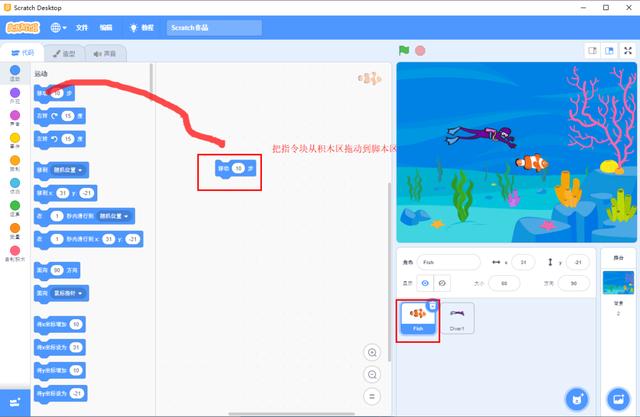The width and height of the screenshot is (640, 417).
Task: Click the sprite x position field
Action: click(523, 262)
